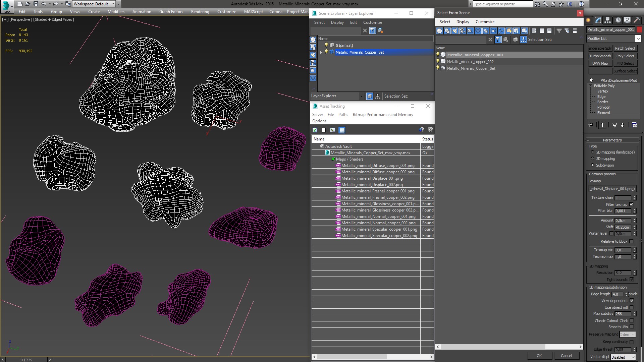The image size is (644, 362).
Task: Click Sort by Layer icon in Scene Explorer
Action: click(370, 96)
